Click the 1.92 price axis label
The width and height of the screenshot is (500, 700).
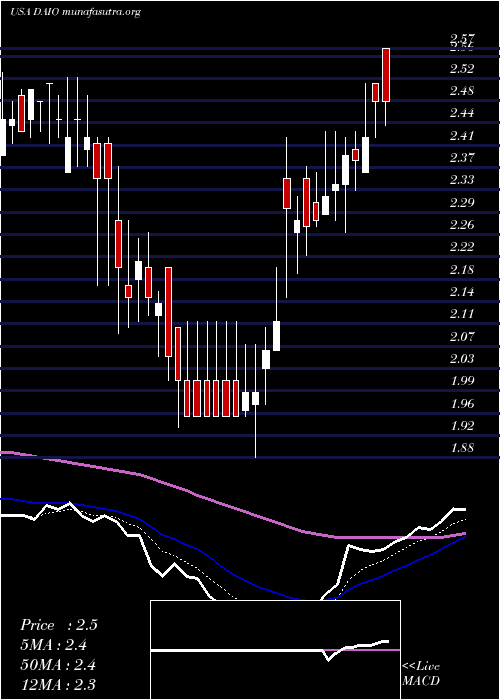click(462, 425)
